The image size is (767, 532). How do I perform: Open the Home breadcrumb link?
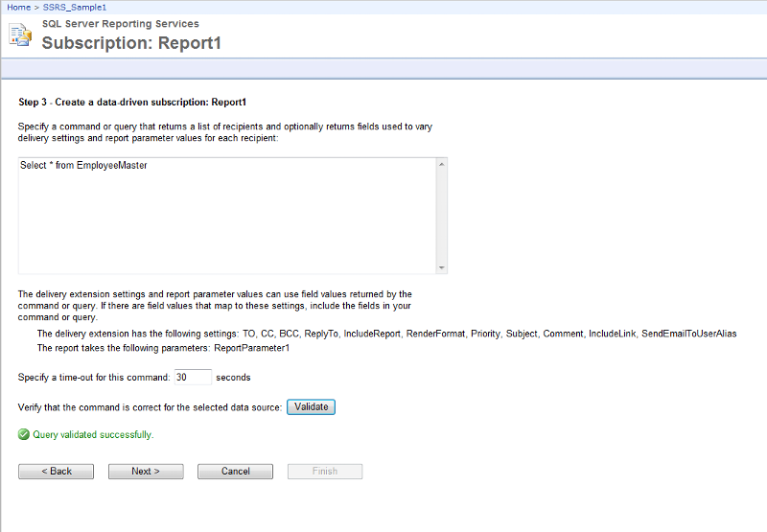click(18, 8)
